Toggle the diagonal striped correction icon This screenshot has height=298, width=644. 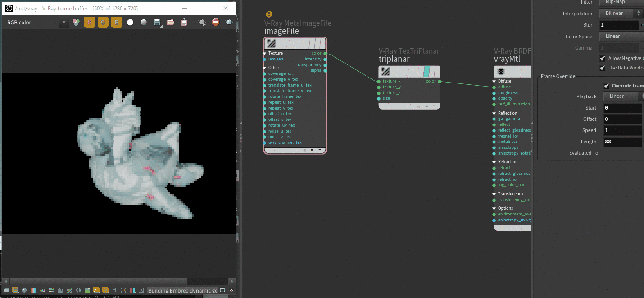pos(69,290)
